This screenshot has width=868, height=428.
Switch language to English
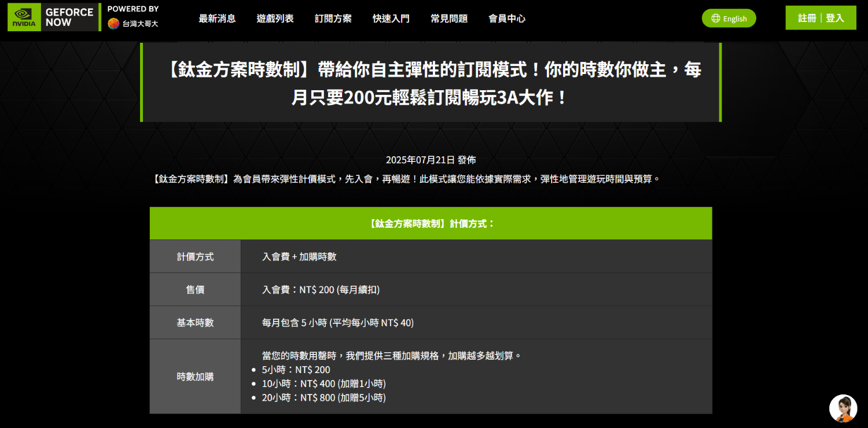click(x=729, y=19)
